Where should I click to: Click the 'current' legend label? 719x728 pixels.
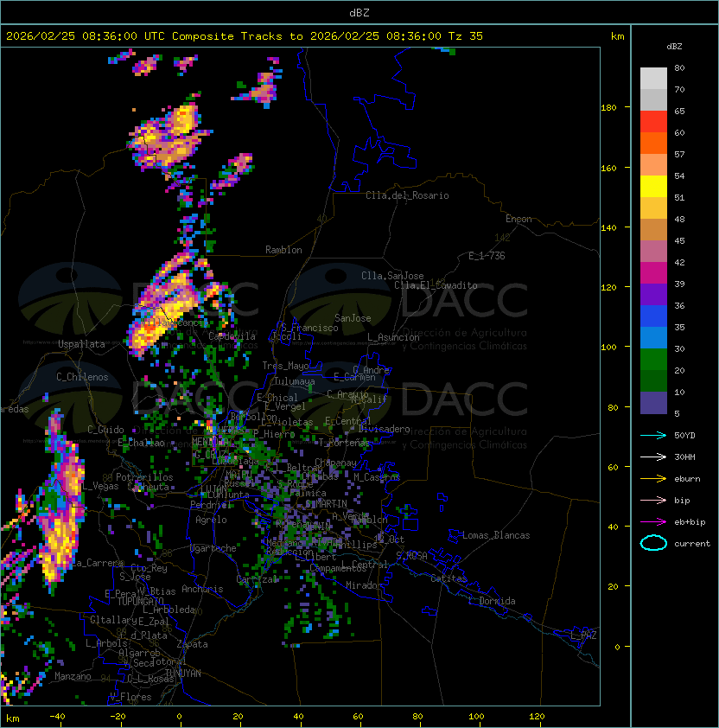(692, 544)
